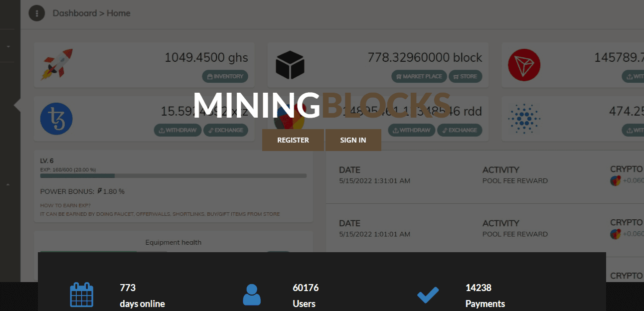
Task: Click the blue user icon for Users
Action: 252,295
